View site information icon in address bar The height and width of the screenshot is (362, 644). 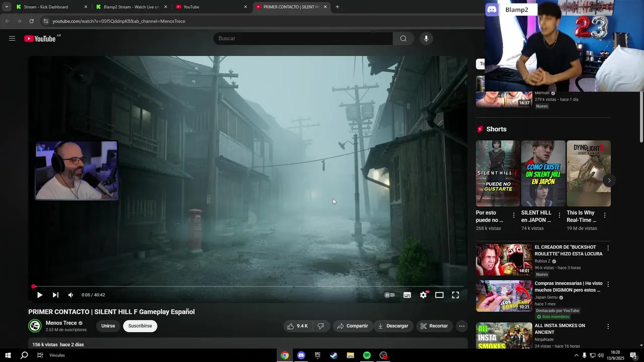coord(46,21)
